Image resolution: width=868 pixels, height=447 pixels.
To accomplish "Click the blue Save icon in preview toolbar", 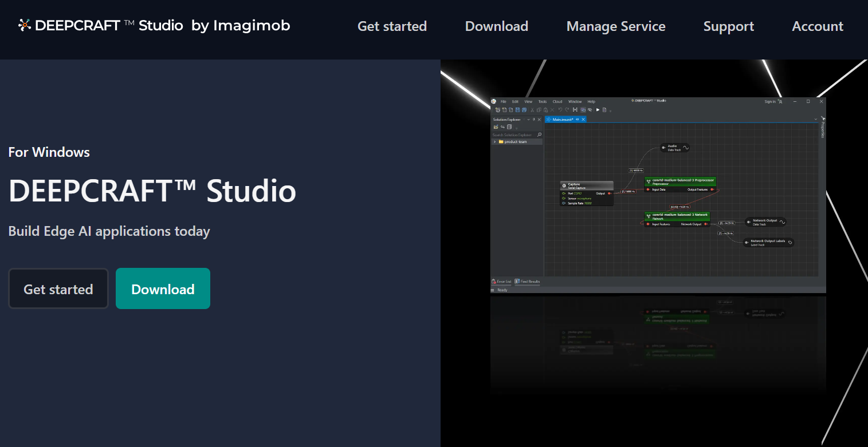I will [x=517, y=110].
